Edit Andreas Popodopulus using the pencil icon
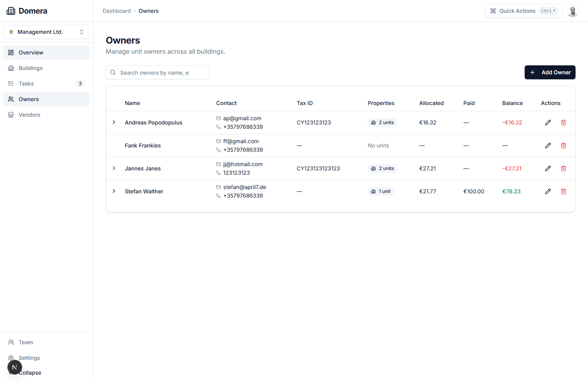Viewport: 588px width, 382px height. coord(548,122)
